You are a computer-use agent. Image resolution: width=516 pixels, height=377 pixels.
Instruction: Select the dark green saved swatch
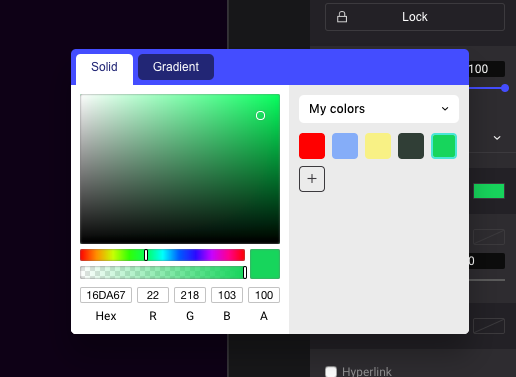tap(411, 146)
